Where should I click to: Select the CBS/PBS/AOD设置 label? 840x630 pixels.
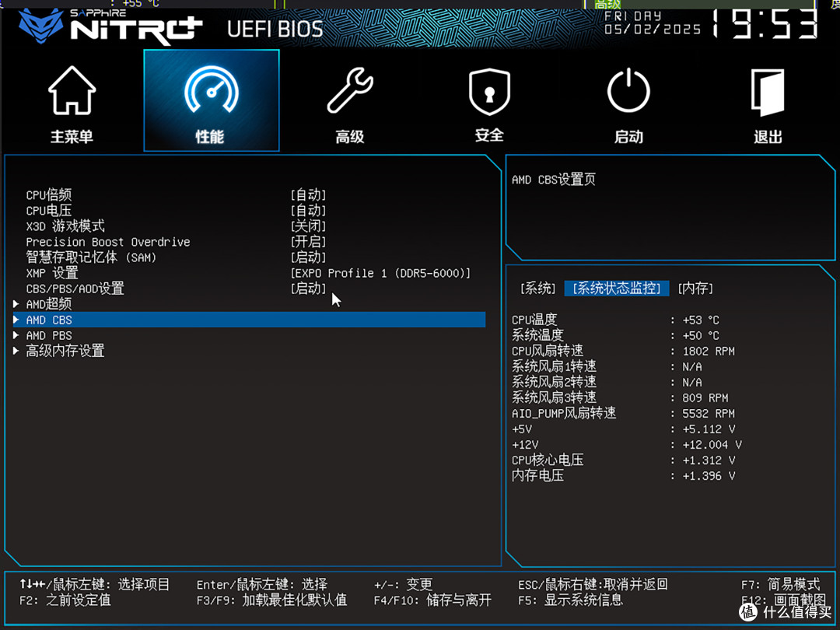(75, 289)
